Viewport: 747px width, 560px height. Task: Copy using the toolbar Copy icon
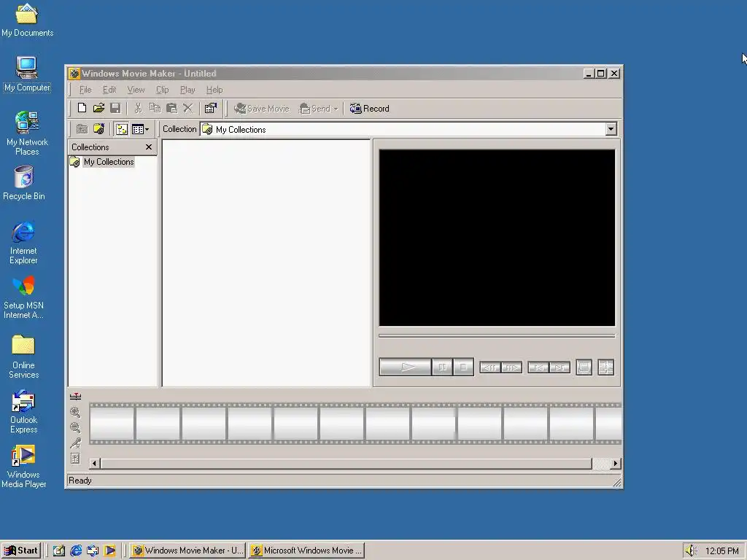[x=155, y=108]
